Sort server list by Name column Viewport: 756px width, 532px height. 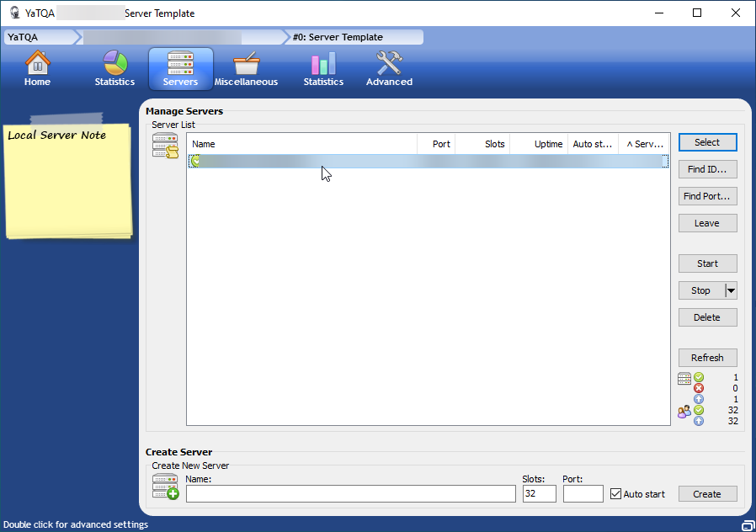(x=301, y=144)
